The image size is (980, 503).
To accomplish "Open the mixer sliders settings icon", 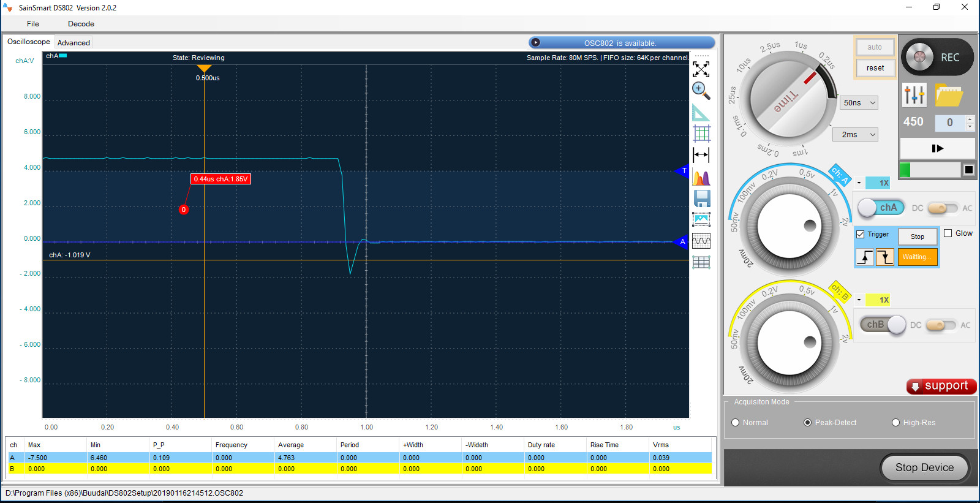I will [x=914, y=95].
